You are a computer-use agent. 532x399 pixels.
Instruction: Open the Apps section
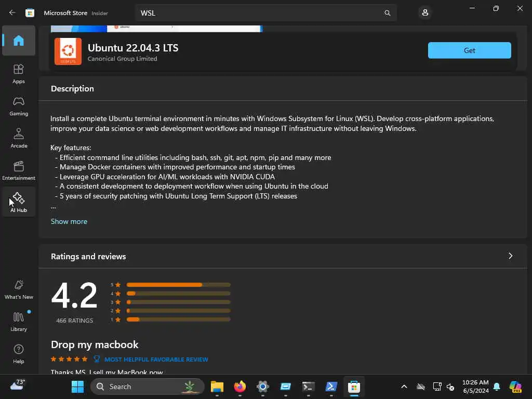pos(19,74)
